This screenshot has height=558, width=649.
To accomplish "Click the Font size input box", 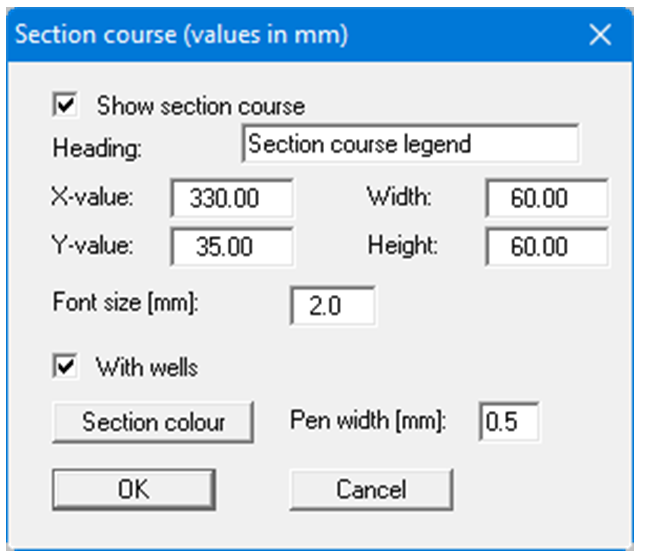I will click(x=333, y=306).
